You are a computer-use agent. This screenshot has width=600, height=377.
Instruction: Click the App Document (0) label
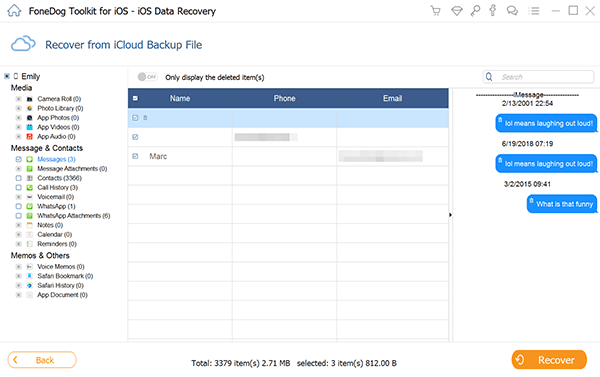pos(62,295)
